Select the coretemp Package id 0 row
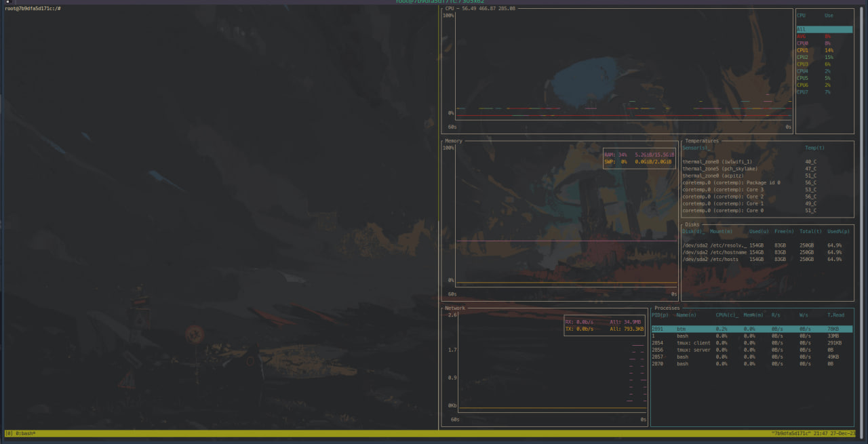Image resolution: width=868 pixels, height=444 pixels. (x=768, y=182)
